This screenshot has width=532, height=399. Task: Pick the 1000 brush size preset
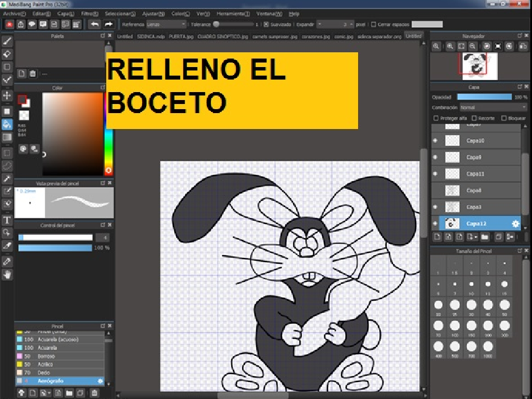click(x=488, y=347)
